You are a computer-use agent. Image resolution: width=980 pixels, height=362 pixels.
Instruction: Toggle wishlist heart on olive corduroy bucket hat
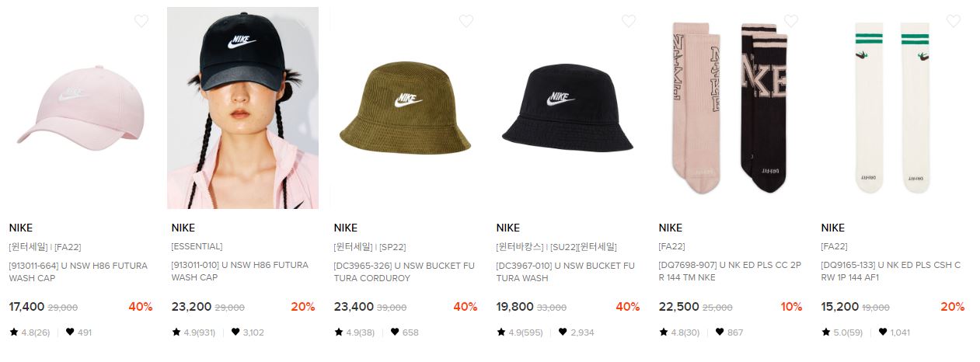pyautogui.click(x=466, y=21)
